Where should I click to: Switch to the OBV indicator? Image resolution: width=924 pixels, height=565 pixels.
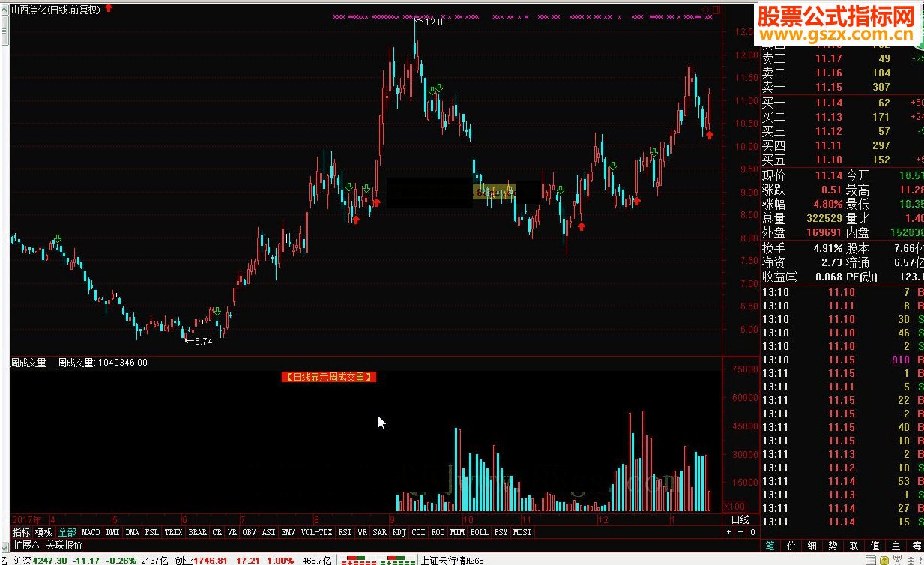(250, 532)
